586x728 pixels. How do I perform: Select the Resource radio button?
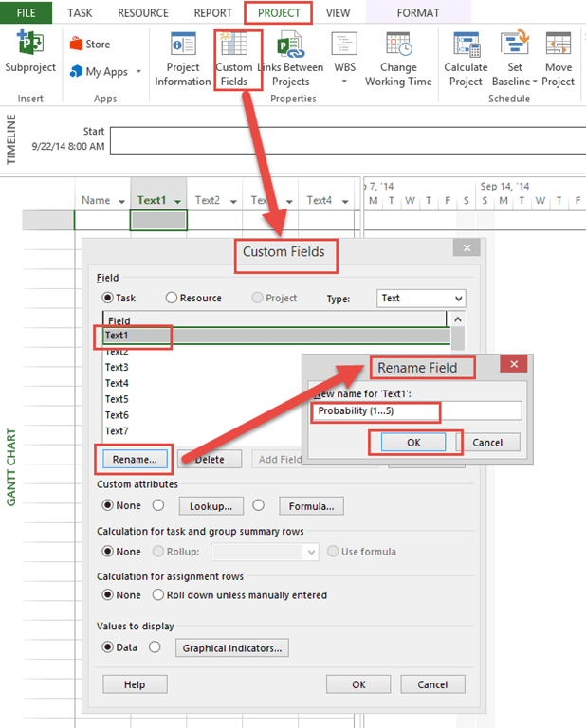point(172,298)
